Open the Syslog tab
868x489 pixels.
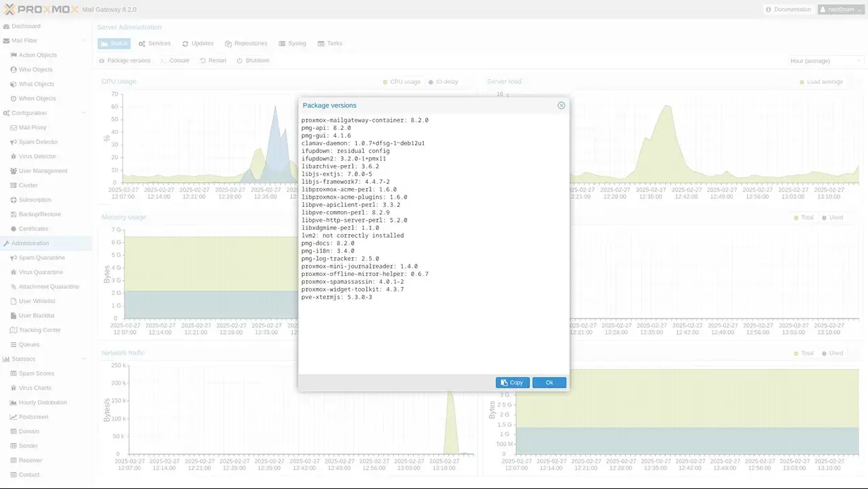coord(292,43)
